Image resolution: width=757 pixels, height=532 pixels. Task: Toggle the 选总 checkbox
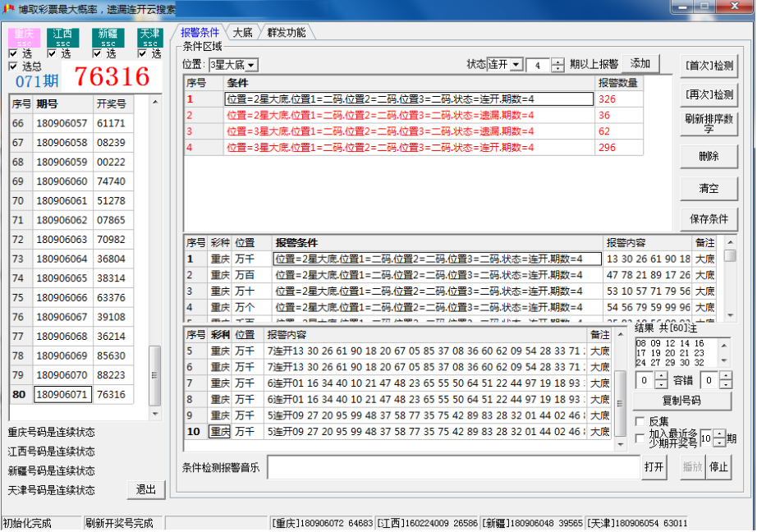click(x=14, y=66)
